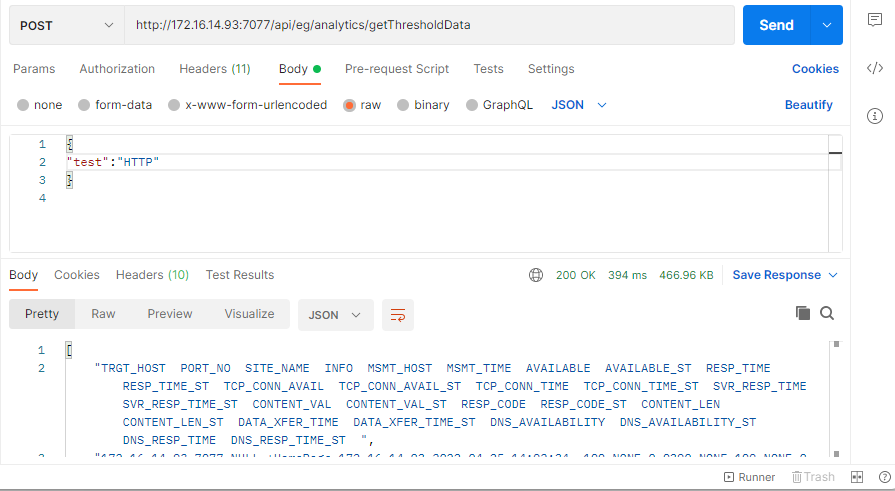Open the request body JSON type dropdown
This screenshot has width=895, height=491.
pyautogui.click(x=579, y=105)
